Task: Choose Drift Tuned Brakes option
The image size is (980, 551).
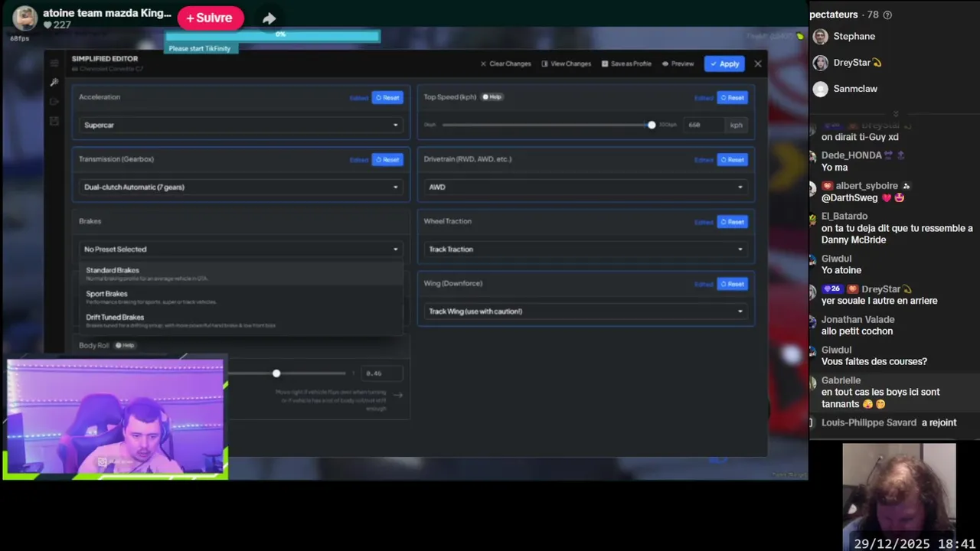Action: pyautogui.click(x=241, y=321)
